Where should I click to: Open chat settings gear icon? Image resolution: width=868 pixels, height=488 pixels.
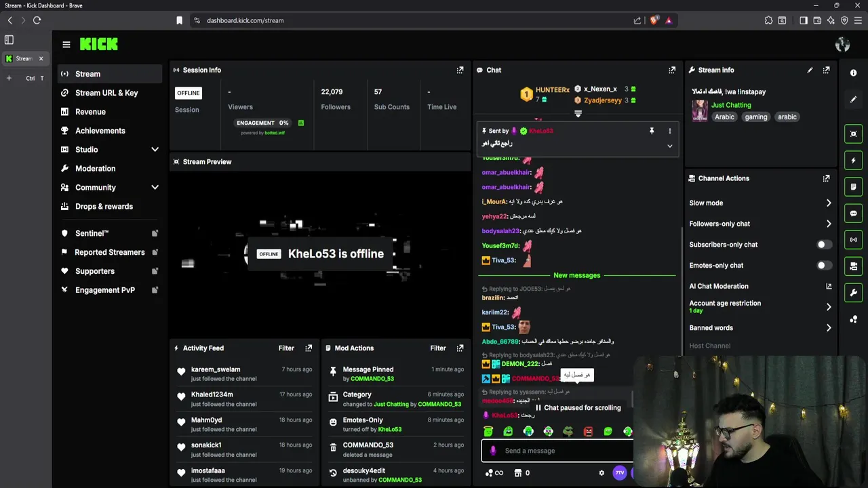[601, 473]
